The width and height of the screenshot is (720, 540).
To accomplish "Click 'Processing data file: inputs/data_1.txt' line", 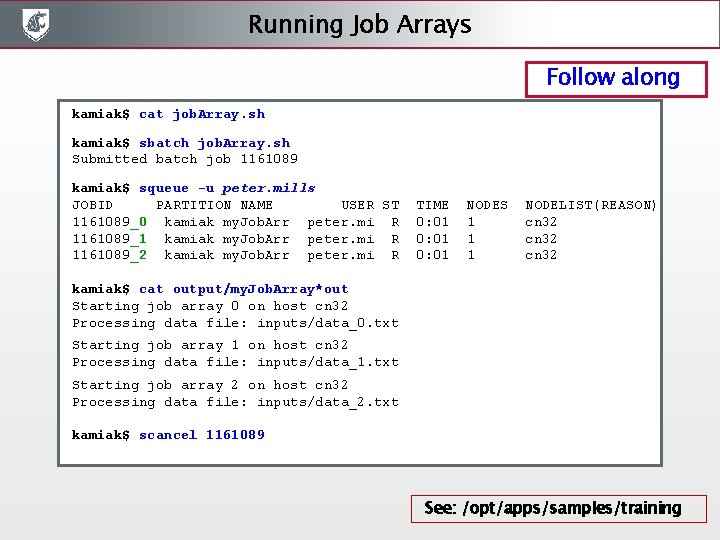I will [236, 362].
